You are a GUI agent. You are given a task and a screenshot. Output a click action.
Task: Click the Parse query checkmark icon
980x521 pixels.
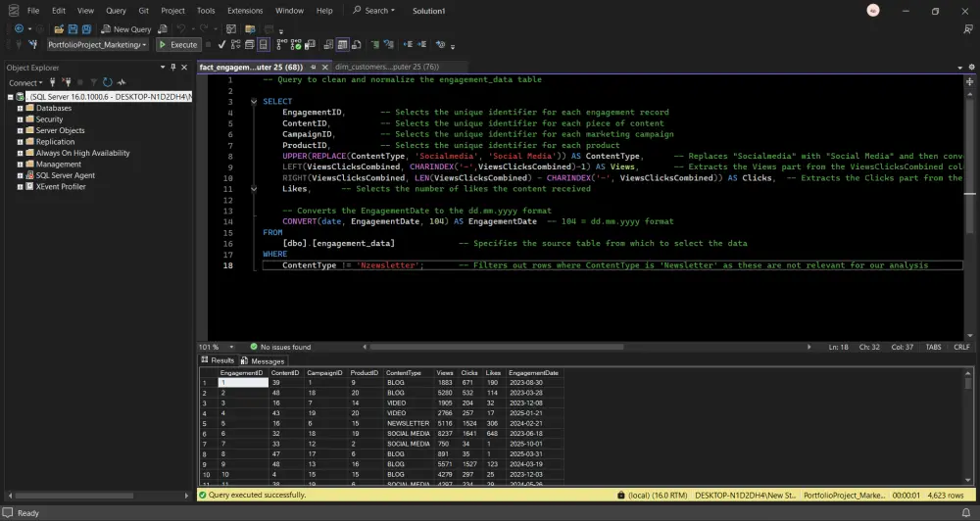click(222, 45)
